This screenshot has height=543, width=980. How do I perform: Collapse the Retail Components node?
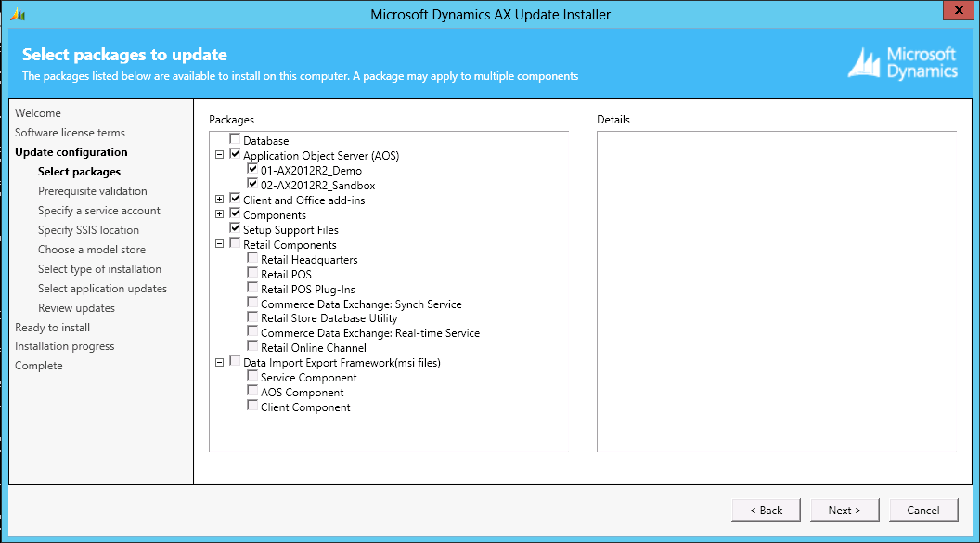(220, 244)
